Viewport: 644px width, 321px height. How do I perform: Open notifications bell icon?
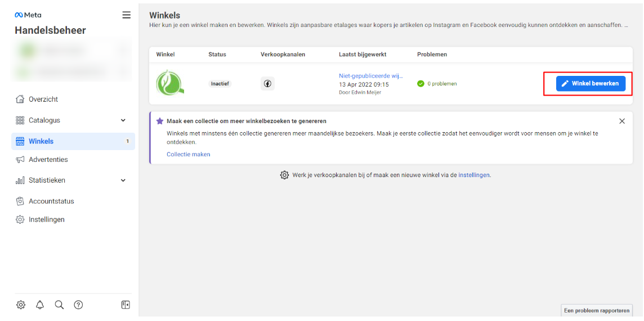[40, 305]
